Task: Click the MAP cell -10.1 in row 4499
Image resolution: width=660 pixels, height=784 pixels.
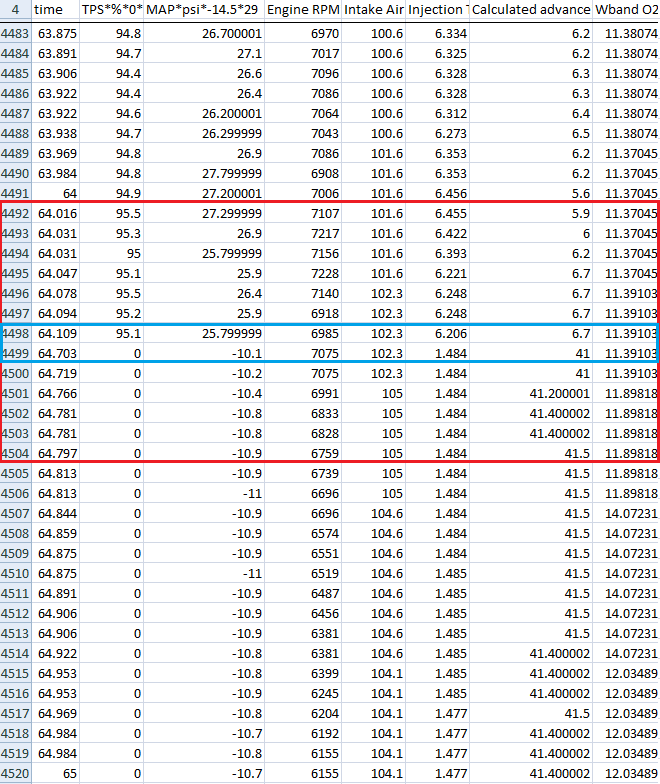Action: pos(204,354)
